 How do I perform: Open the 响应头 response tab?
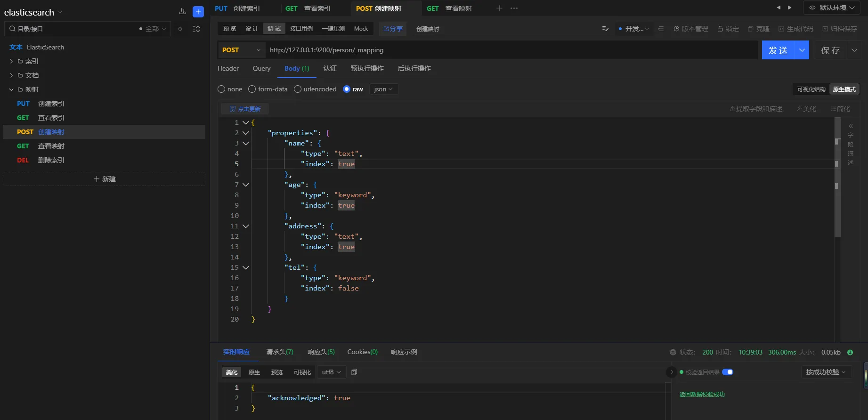[x=321, y=352]
